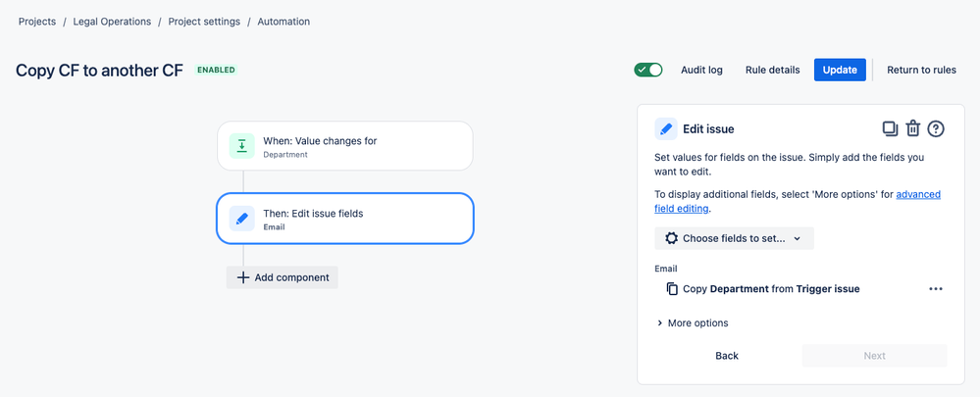Duplicate the Edit issue component
This screenshot has height=397, width=980.
[x=890, y=128]
